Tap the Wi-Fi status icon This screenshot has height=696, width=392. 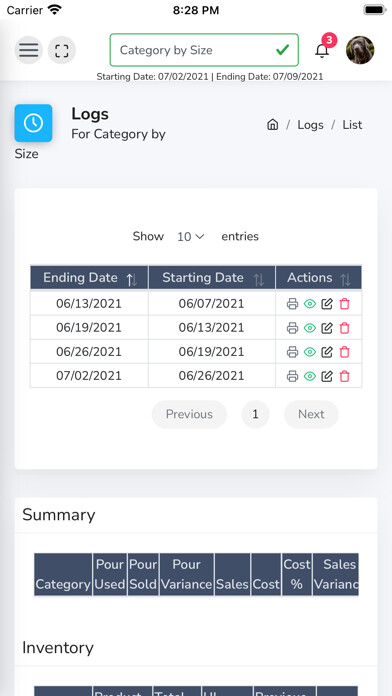(55, 9)
